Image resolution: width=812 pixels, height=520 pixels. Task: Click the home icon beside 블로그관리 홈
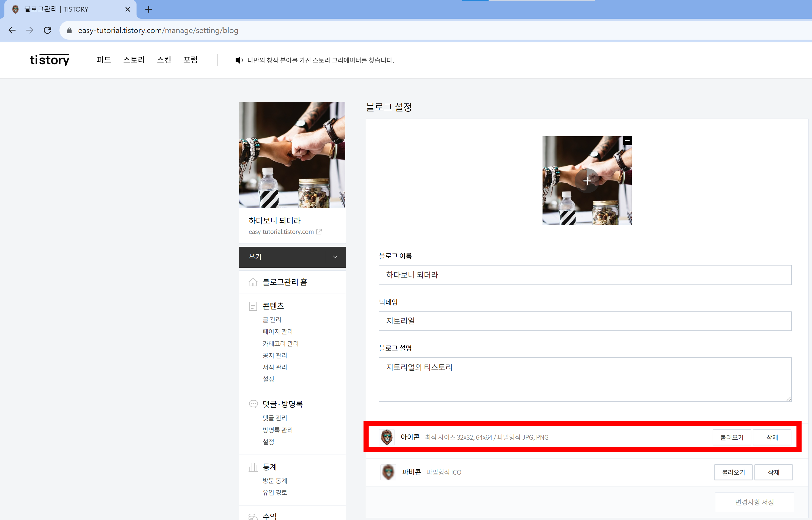point(253,282)
